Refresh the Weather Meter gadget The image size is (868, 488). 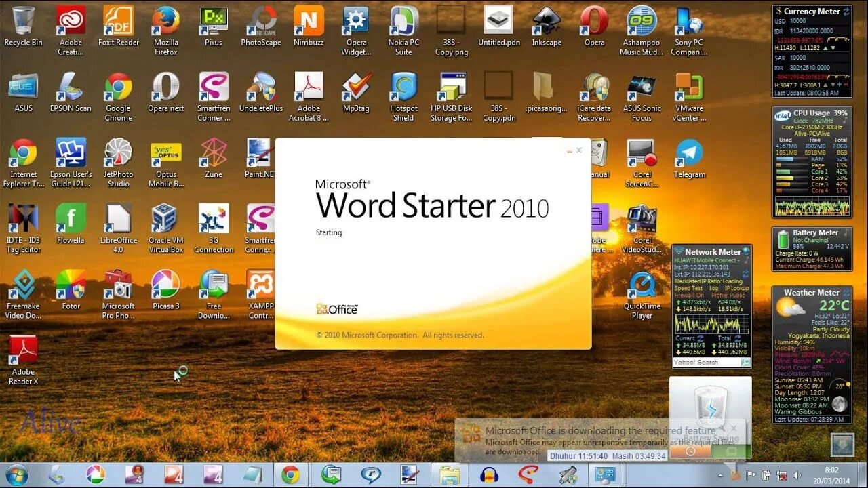tap(846, 293)
